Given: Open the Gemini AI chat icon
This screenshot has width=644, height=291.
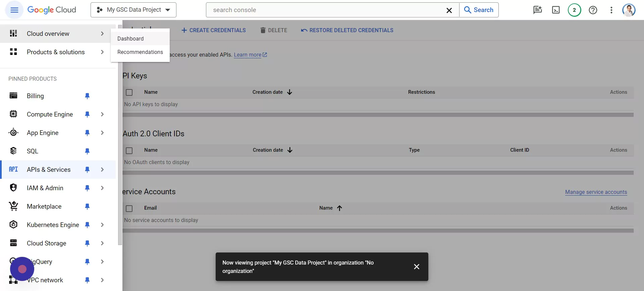Looking at the screenshot, I should (x=537, y=10).
